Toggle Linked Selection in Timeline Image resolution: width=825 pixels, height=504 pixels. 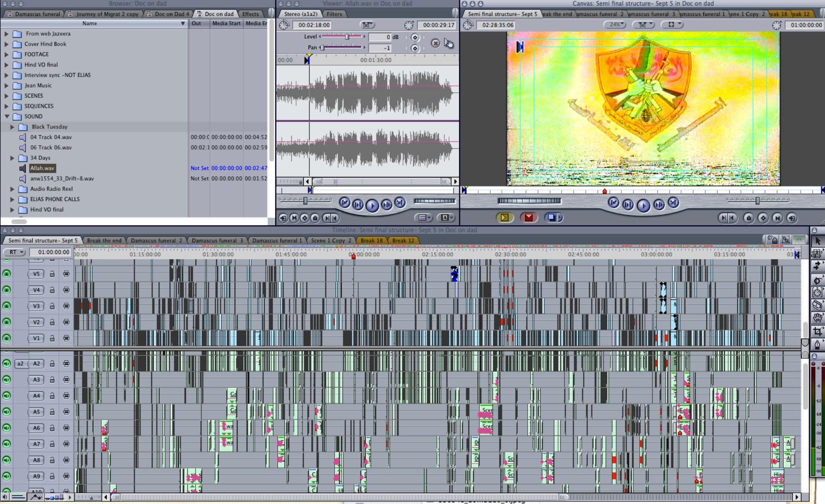click(786, 240)
